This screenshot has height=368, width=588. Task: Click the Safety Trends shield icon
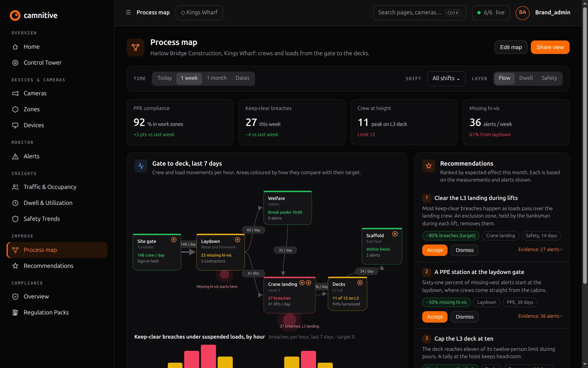pyautogui.click(x=15, y=219)
